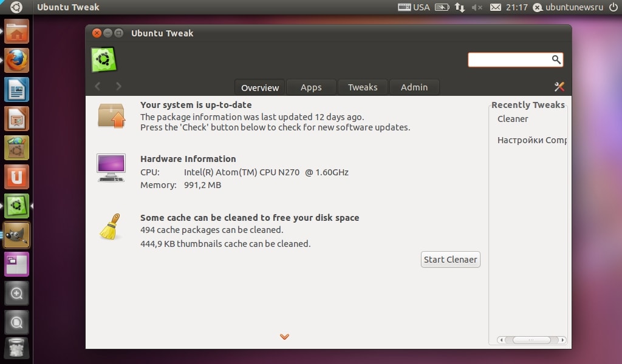Open preferences via wrench screwdriver icon
Screen dimensions: 622x364
pyautogui.click(x=559, y=87)
